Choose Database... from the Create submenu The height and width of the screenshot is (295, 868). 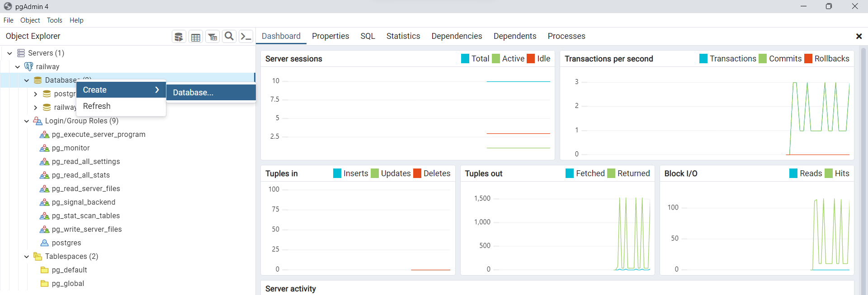[x=211, y=93]
